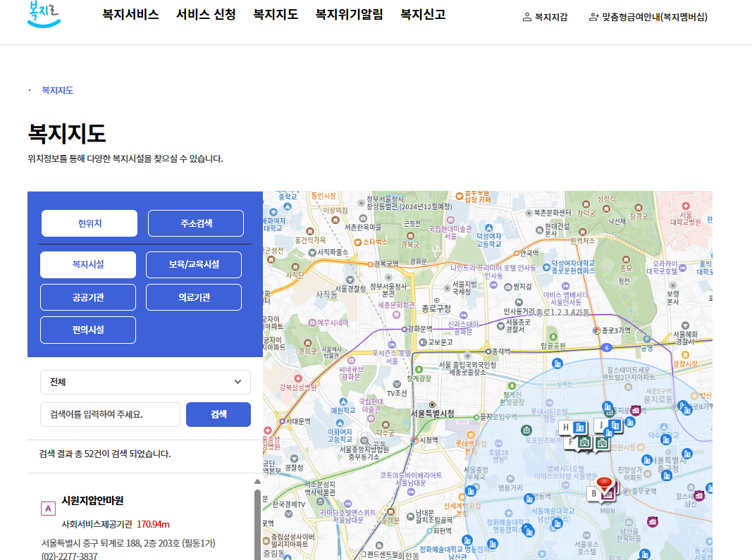The width and height of the screenshot is (752, 560).
Task: Open 시원지압안마원 result title
Action: [92, 501]
